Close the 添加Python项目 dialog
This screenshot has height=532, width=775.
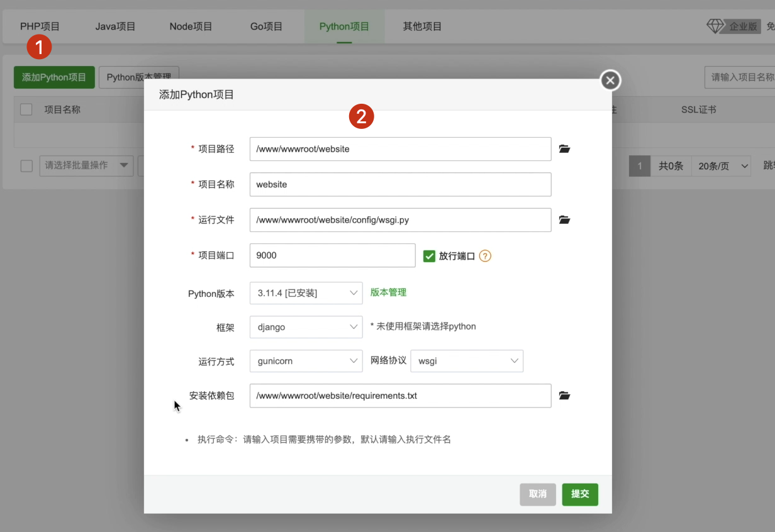tap(610, 80)
